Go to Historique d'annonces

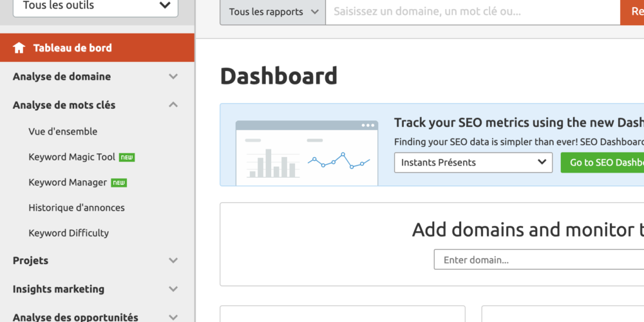click(x=77, y=207)
